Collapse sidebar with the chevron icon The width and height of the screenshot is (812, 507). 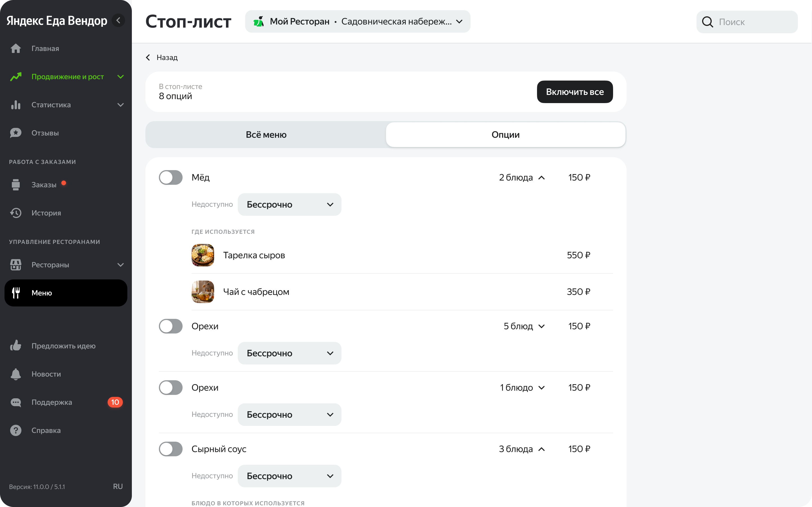(x=118, y=21)
